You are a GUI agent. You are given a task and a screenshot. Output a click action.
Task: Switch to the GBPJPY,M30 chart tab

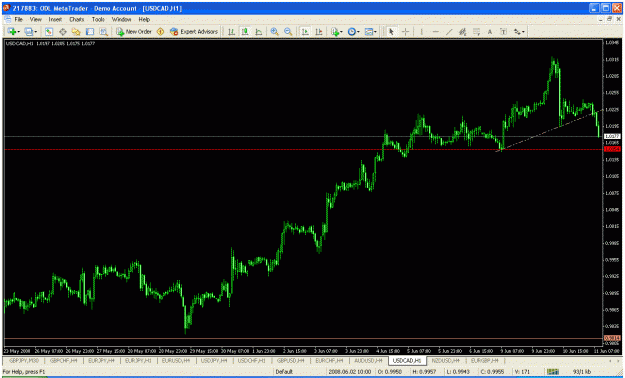tap(24, 360)
